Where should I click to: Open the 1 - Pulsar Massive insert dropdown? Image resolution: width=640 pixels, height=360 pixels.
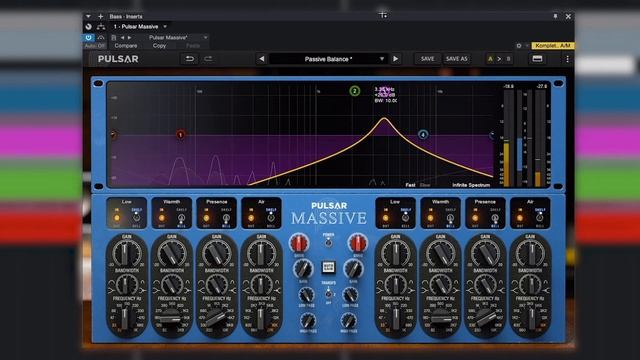point(140,27)
